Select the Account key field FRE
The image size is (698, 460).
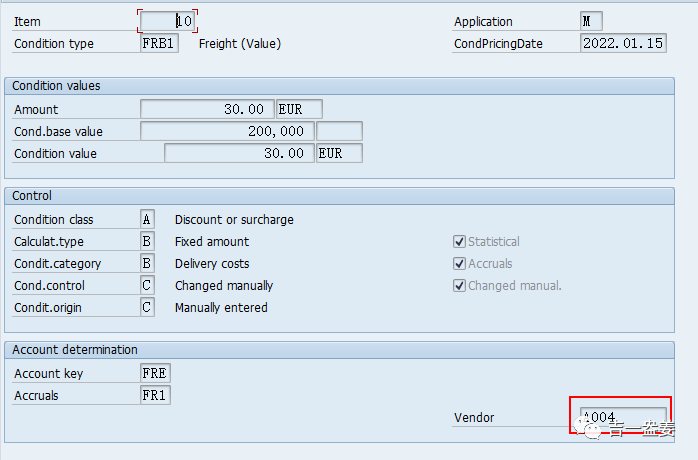point(155,373)
